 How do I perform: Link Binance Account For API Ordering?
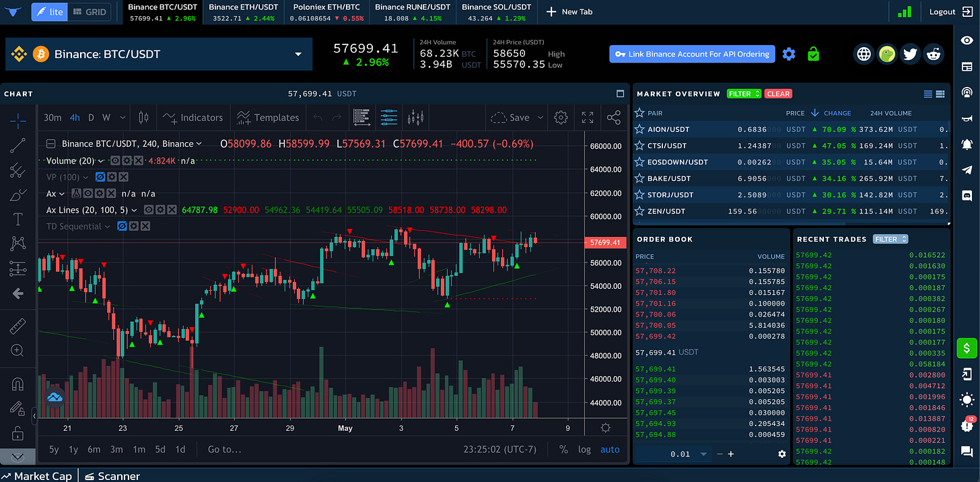coord(692,54)
